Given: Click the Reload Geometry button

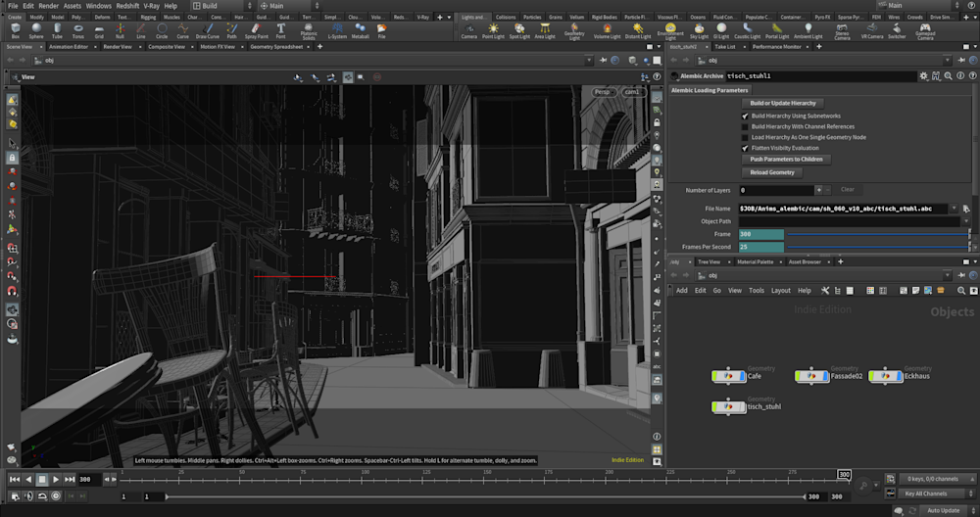Looking at the screenshot, I should click(772, 172).
